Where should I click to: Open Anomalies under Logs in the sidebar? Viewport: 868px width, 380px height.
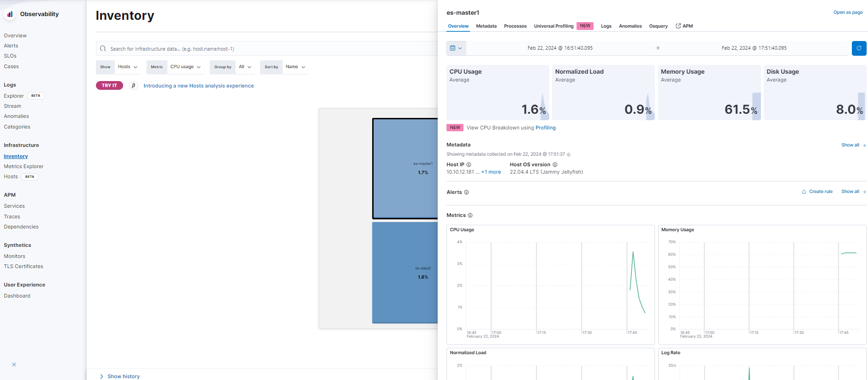click(x=17, y=116)
